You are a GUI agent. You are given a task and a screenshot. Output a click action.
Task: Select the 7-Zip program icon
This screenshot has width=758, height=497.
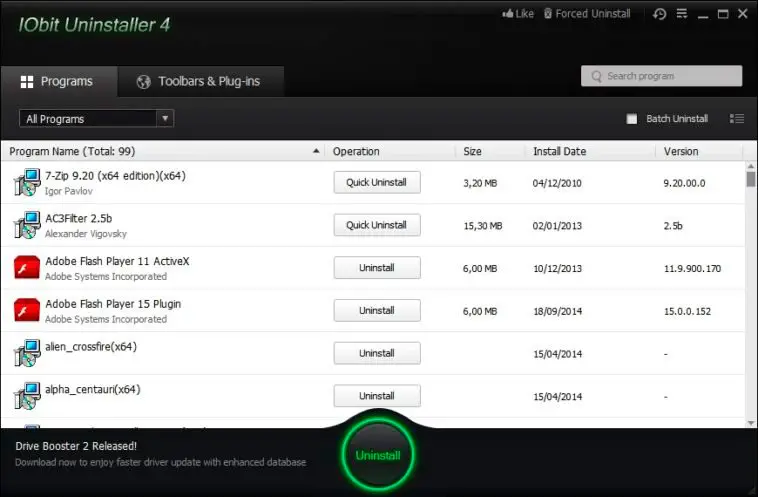tap(27, 182)
